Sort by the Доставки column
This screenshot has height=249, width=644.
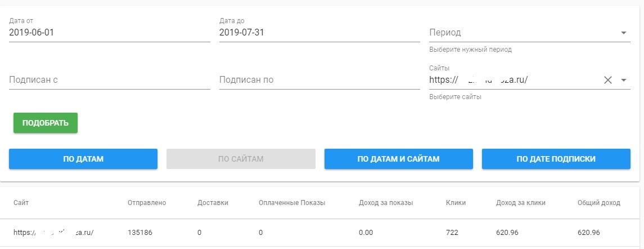click(x=213, y=203)
